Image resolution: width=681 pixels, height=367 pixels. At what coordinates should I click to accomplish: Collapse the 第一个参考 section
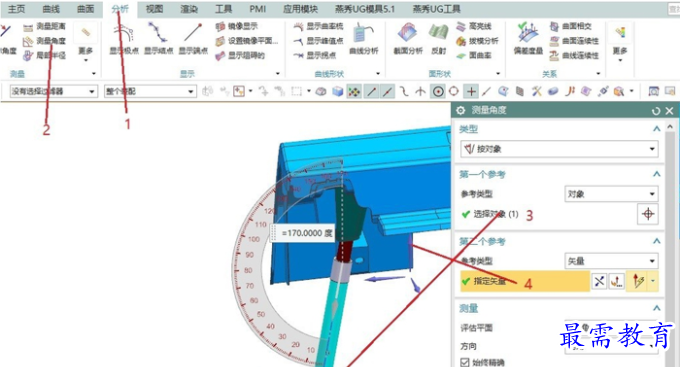click(x=656, y=175)
